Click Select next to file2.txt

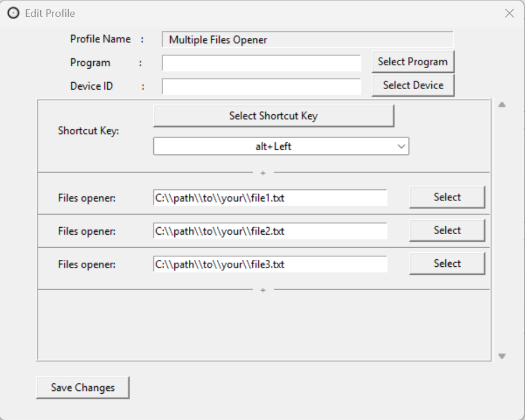[x=447, y=230]
